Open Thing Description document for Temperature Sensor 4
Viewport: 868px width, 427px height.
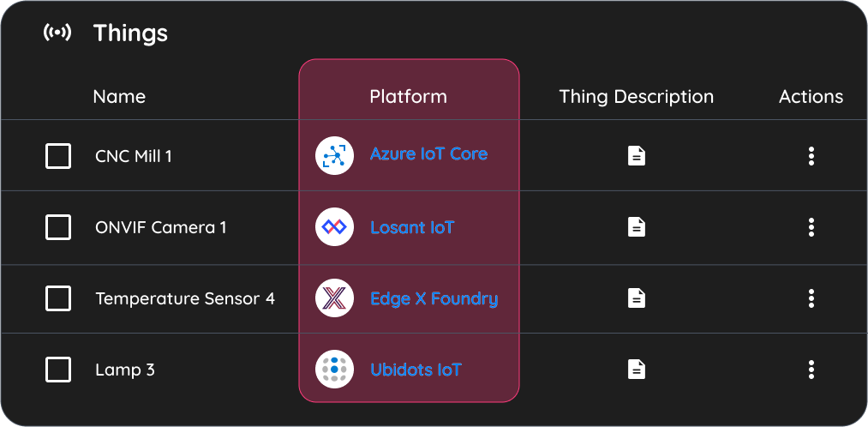coord(636,298)
